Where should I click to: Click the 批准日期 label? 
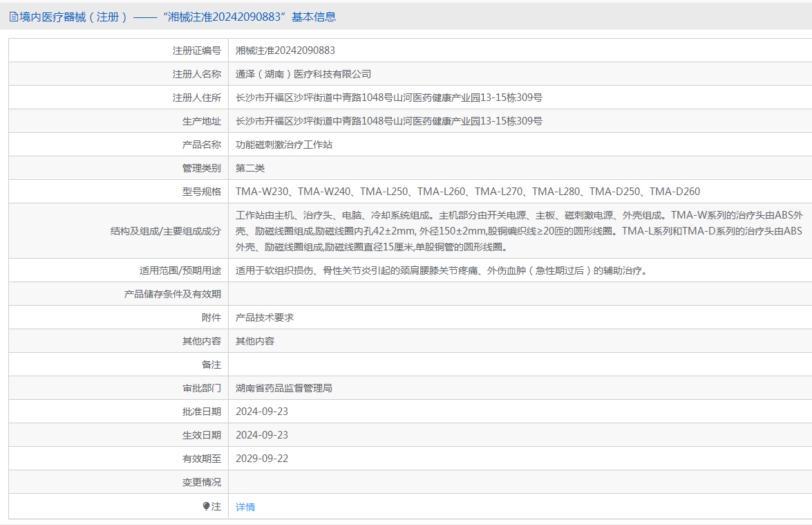(202, 412)
